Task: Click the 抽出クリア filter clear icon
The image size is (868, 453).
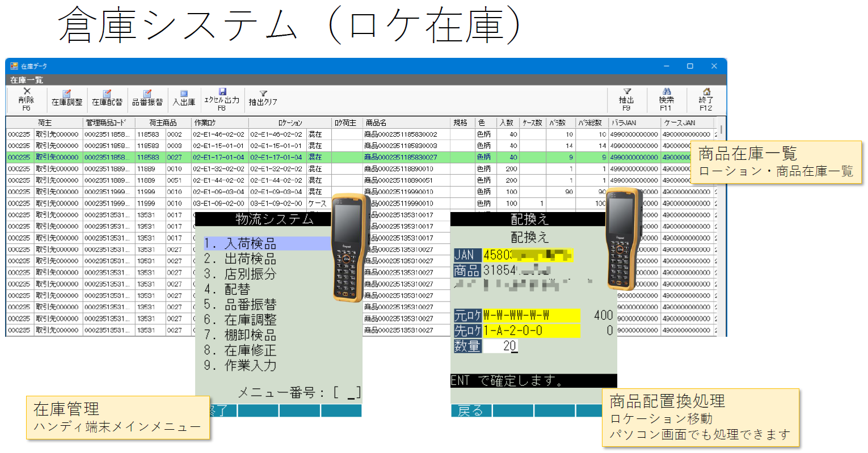Action: point(263,95)
